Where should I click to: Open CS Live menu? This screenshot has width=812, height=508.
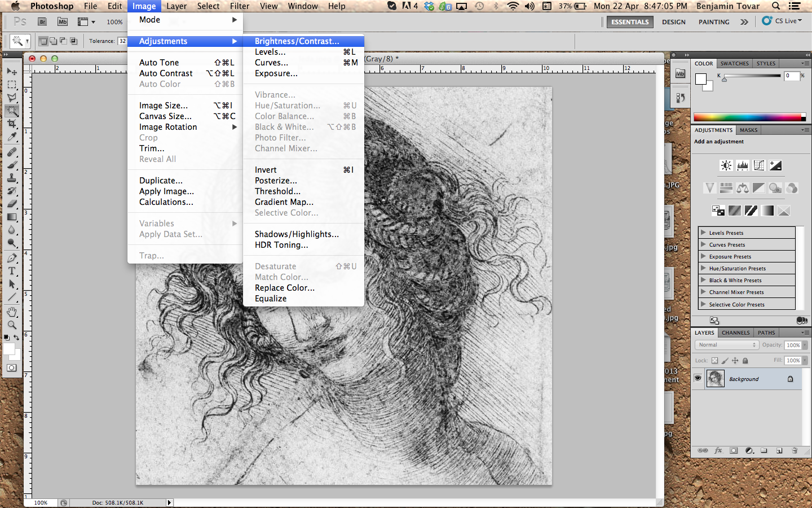tap(782, 21)
